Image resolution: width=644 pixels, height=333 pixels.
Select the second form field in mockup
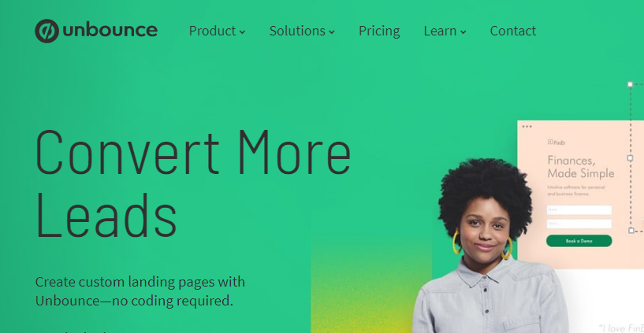coord(579,224)
